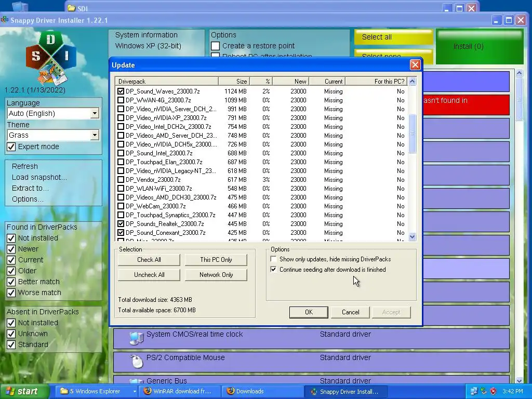The height and width of the screenshot is (399, 532).
Task: Click Cancel in Update dialog
Action: click(x=350, y=312)
